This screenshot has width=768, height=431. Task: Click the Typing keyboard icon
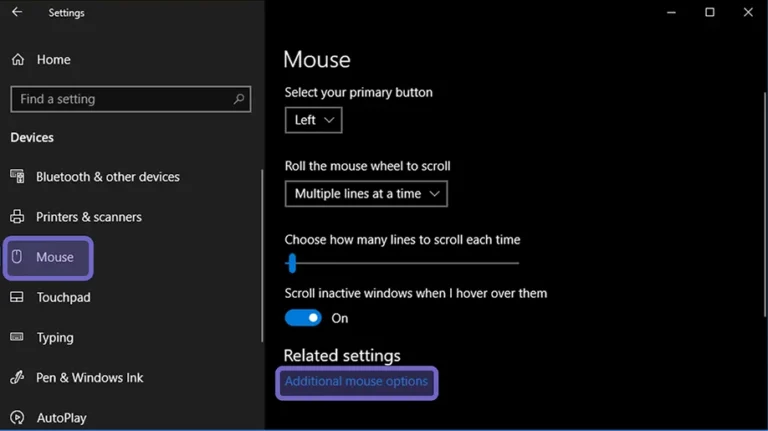[17, 337]
